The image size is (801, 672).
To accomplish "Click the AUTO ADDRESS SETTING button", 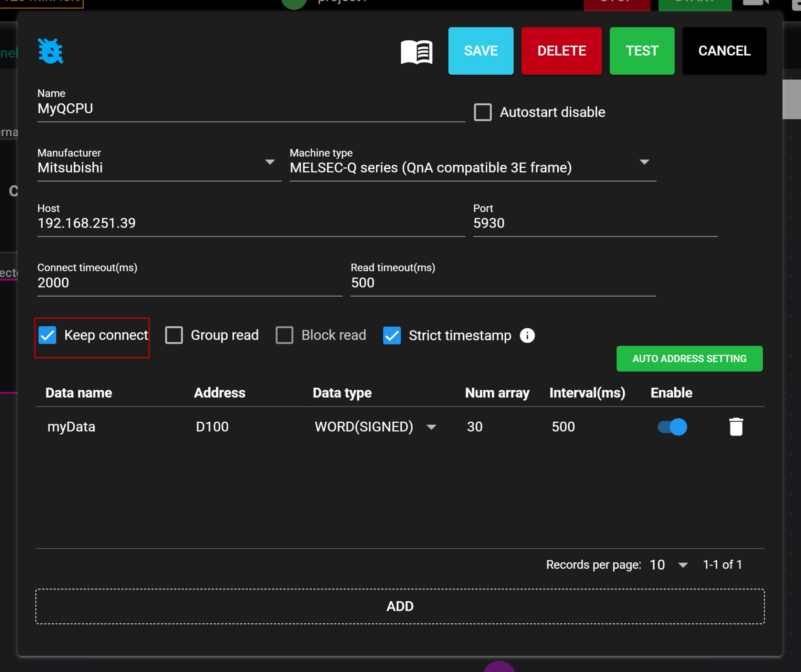I will tap(689, 358).
